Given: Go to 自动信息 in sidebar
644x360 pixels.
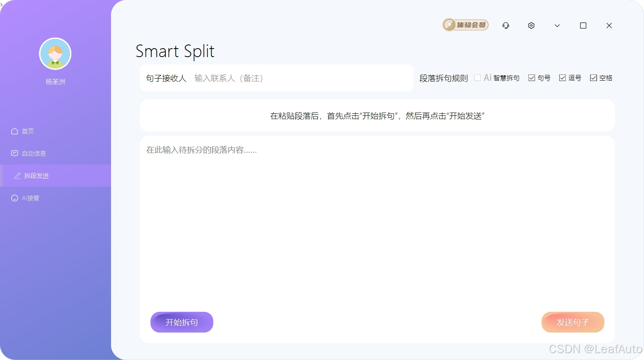Looking at the screenshot, I should [56, 153].
